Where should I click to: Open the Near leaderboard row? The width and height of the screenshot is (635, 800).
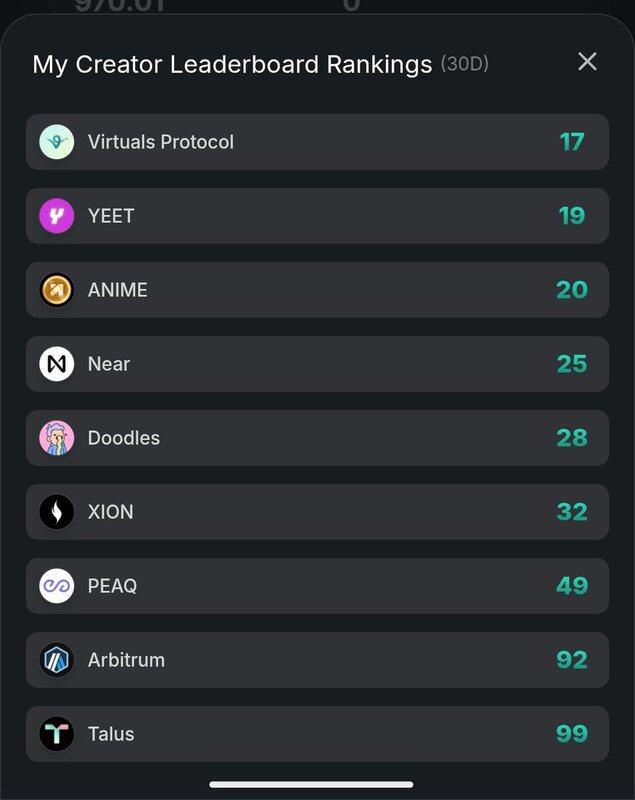(x=317, y=364)
